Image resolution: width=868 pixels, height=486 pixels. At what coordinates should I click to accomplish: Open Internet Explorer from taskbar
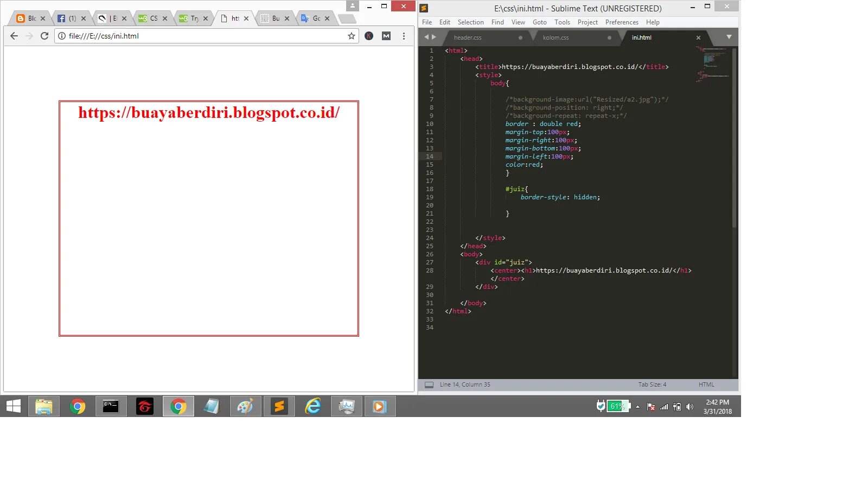(312, 406)
